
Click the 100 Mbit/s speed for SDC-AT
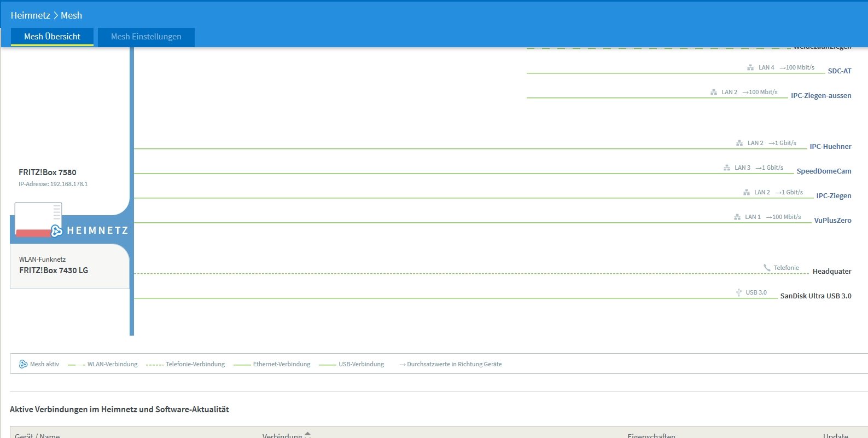point(797,67)
